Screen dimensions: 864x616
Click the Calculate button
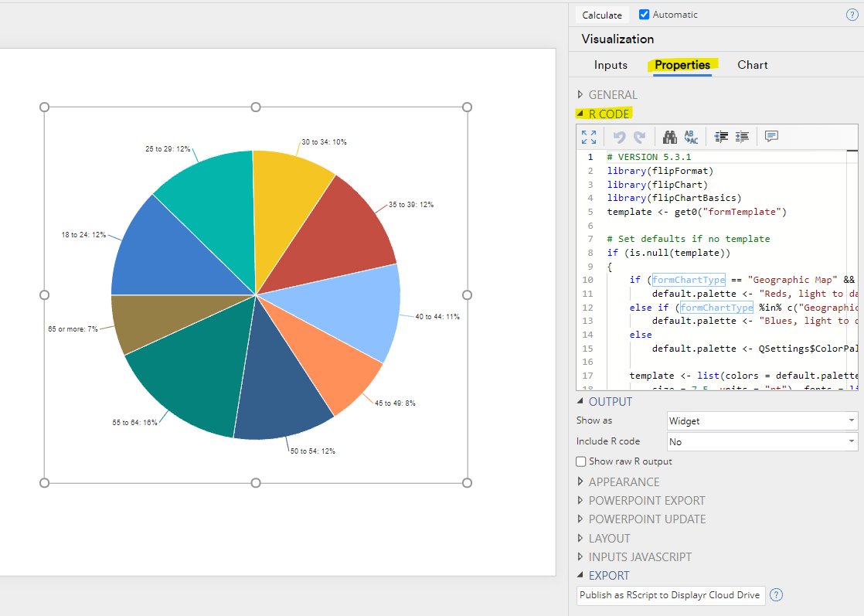602,15
